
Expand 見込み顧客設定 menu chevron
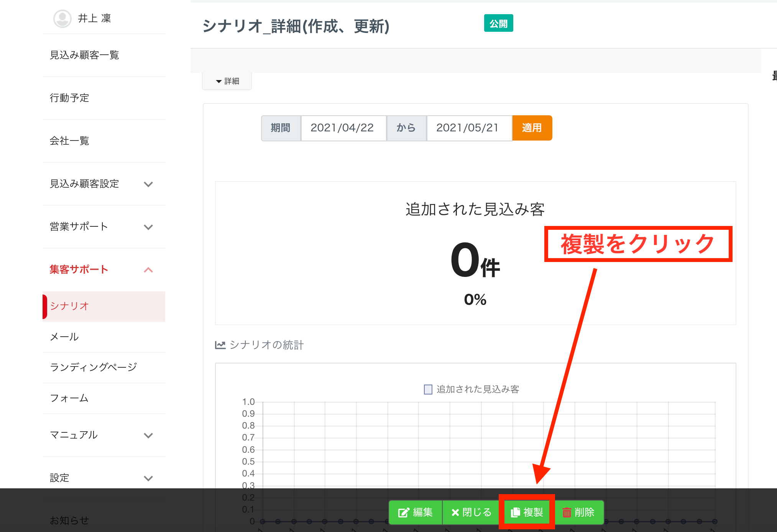pos(148,184)
